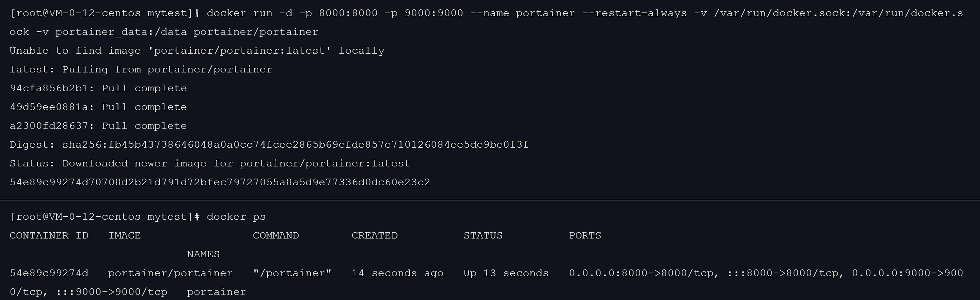The height and width of the screenshot is (300, 980).
Task: Click the full container ID hash 54e89c99274d70708...
Action: pos(220,183)
